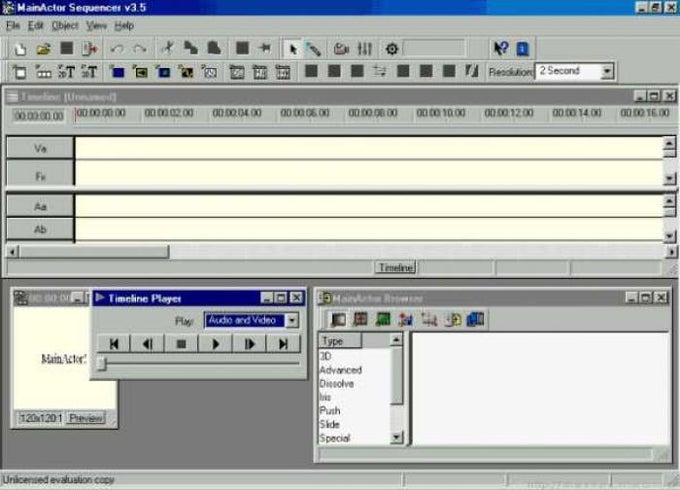Open a project with the folder icon

coord(43,49)
